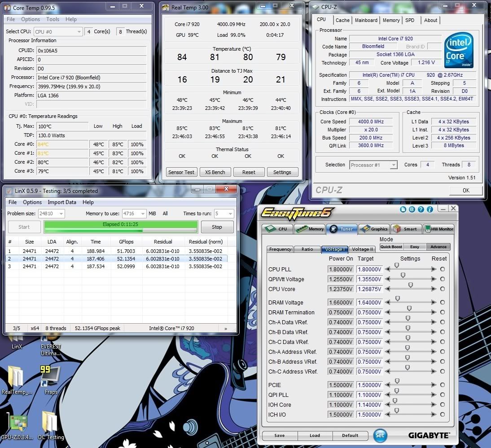Screen dimensions: 491x448
Task: Open the Tools menu in Core Temp
Action: click(x=53, y=19)
